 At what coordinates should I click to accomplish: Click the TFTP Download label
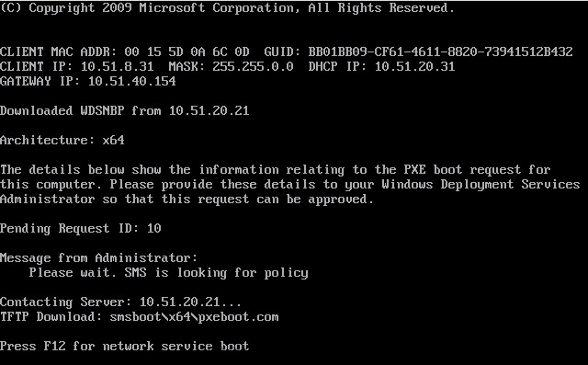coord(51,316)
